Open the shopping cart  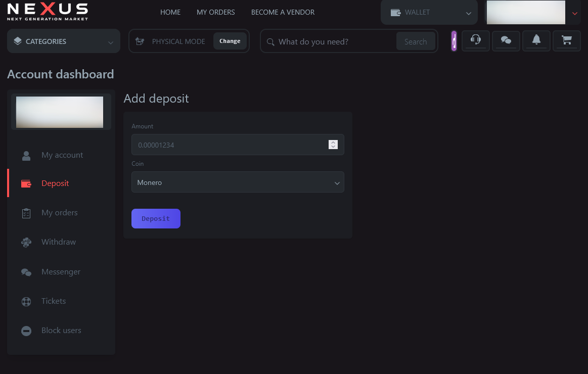point(567,40)
